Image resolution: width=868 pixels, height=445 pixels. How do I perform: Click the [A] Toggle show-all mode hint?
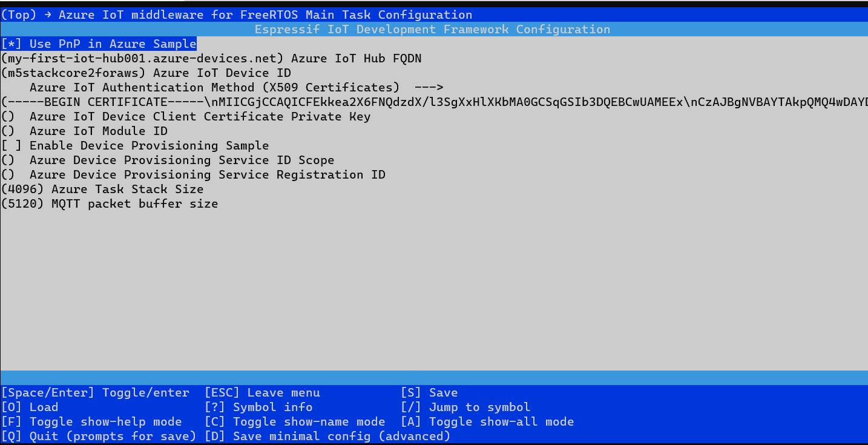click(487, 421)
